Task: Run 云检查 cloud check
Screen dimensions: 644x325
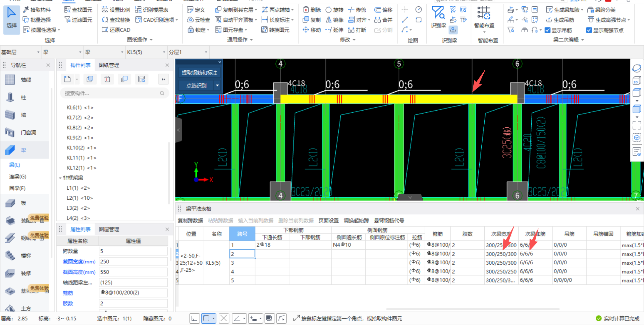Action: 199,20
